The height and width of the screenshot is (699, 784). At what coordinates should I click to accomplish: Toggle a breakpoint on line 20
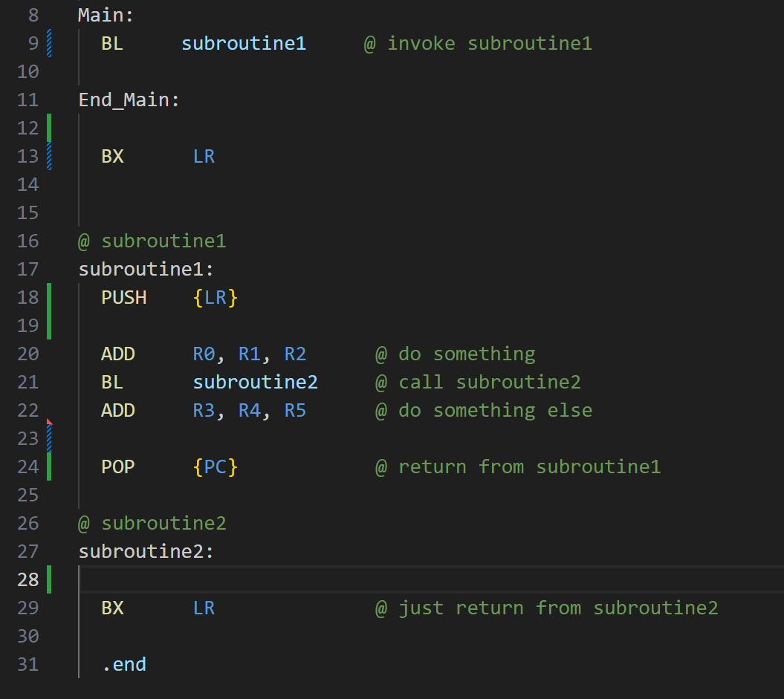(x=10, y=354)
